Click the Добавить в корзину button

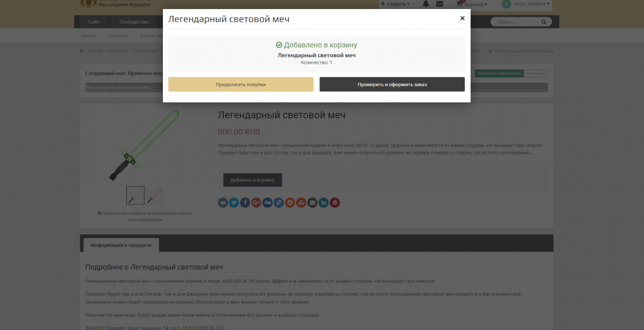coord(252,179)
